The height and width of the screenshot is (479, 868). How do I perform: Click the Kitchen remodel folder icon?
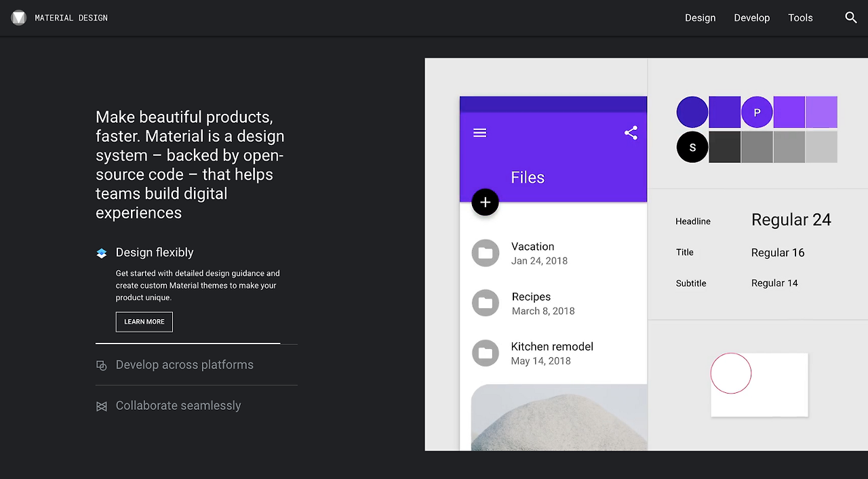coord(486,353)
